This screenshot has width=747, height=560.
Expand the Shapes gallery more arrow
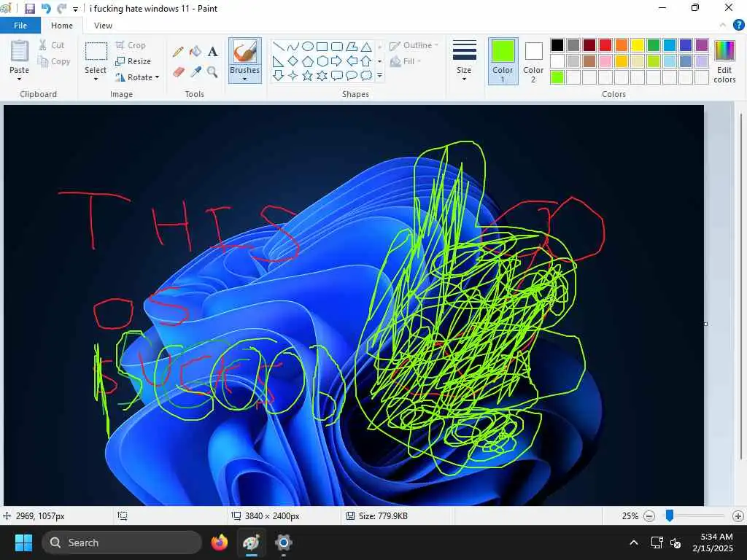pos(379,75)
